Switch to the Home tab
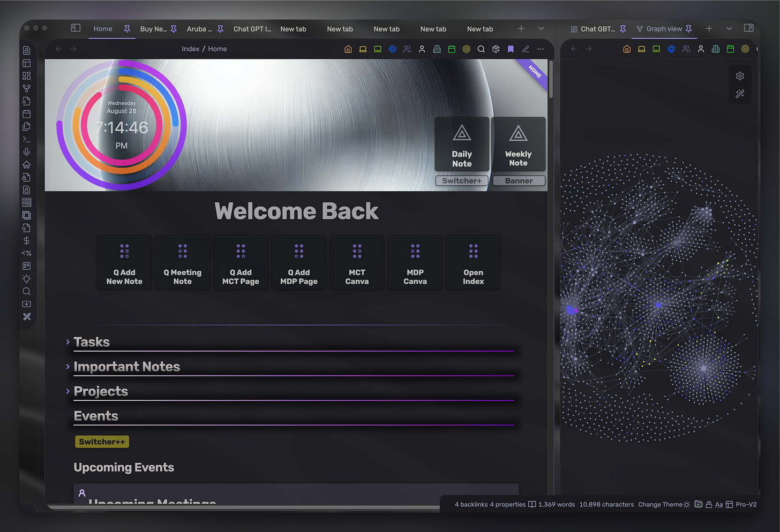The image size is (780, 532). 103,29
